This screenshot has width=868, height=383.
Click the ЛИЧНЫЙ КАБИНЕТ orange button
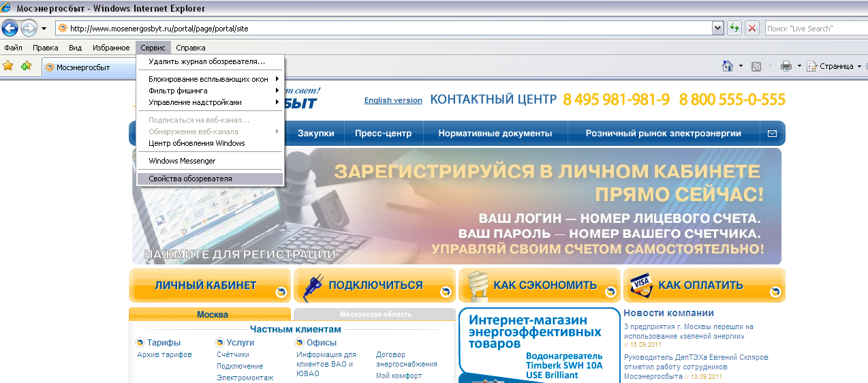pos(209,285)
